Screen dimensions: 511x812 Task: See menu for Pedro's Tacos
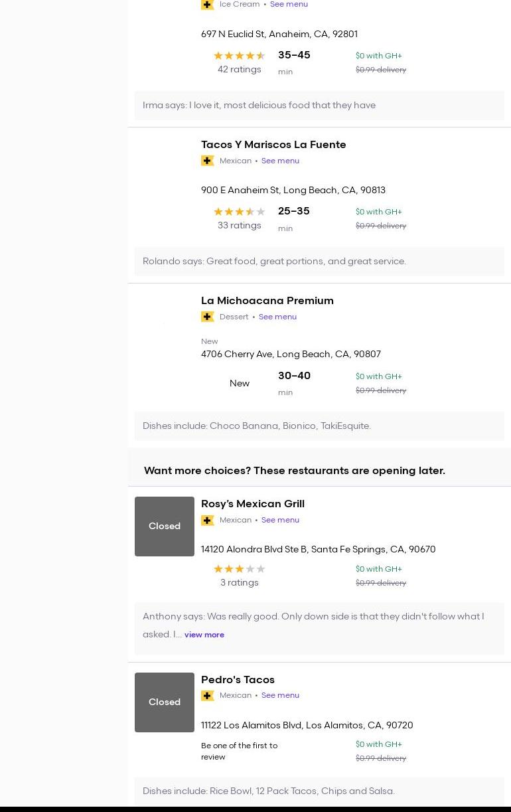[x=280, y=696]
